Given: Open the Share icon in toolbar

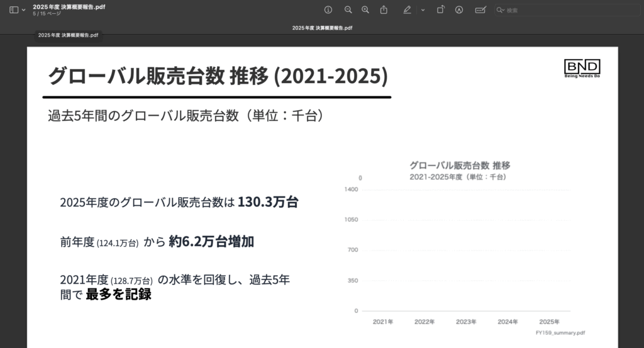Looking at the screenshot, I should [384, 10].
